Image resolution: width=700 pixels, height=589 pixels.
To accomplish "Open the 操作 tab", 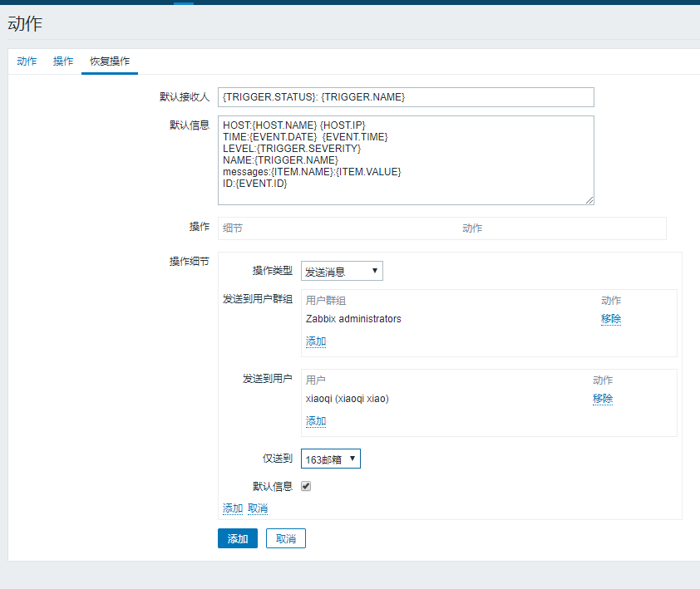I will [x=63, y=61].
